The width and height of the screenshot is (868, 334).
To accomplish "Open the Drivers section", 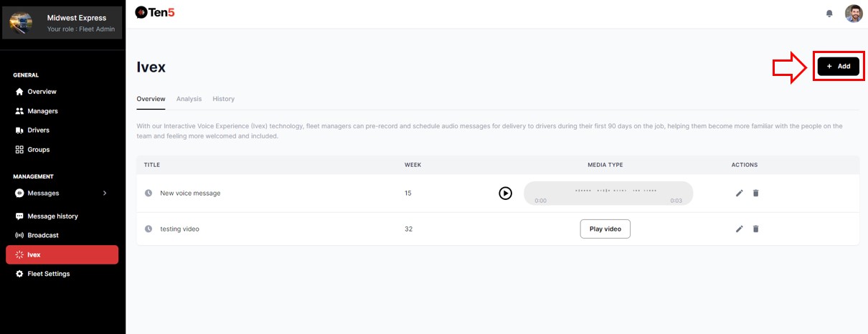I will pos(38,130).
